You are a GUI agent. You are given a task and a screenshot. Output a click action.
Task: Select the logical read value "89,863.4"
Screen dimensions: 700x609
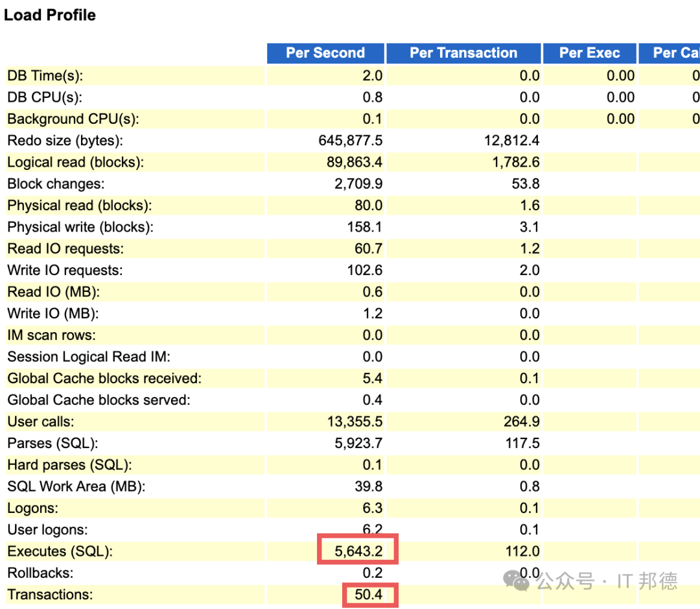pos(355,162)
